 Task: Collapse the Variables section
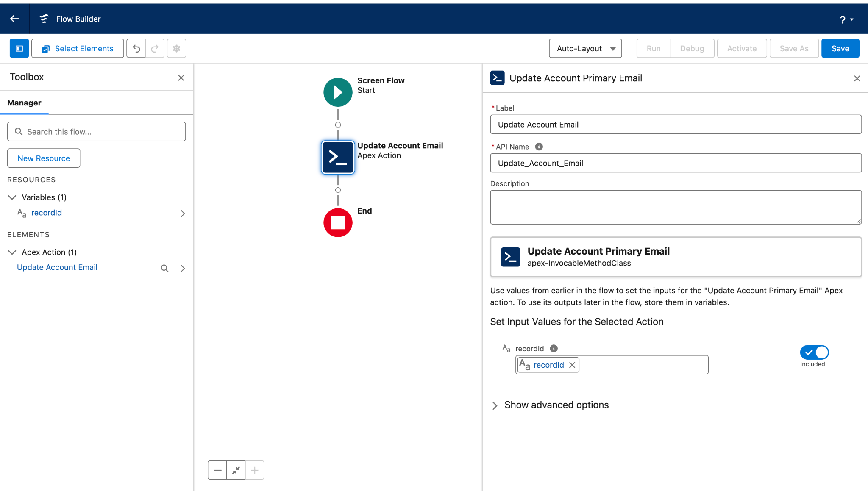pyautogui.click(x=12, y=197)
